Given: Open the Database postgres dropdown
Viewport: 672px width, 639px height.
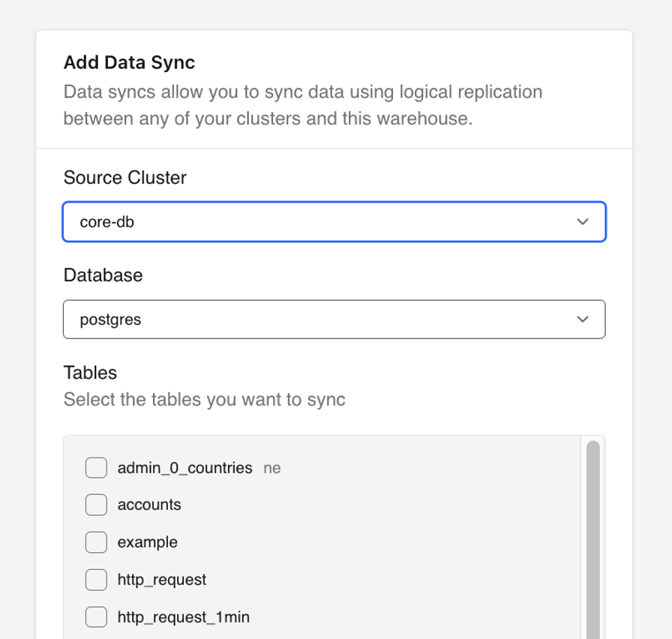Looking at the screenshot, I should (x=334, y=319).
